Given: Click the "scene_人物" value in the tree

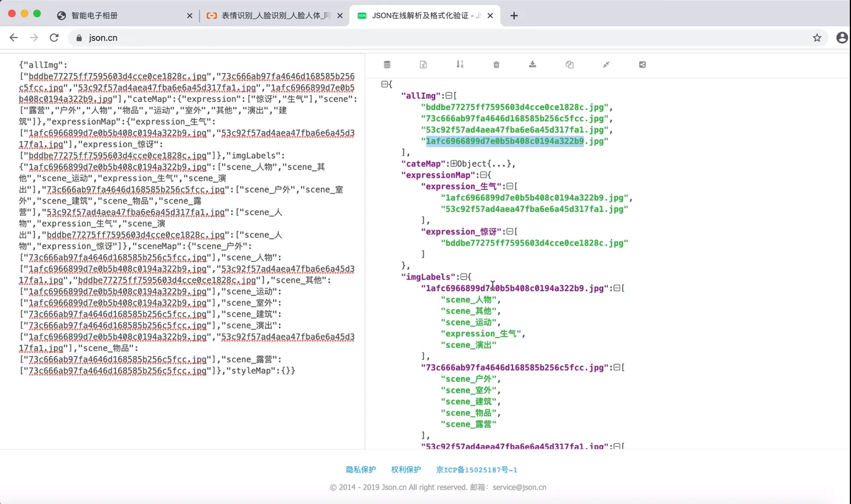Looking at the screenshot, I should pyautogui.click(x=469, y=300).
